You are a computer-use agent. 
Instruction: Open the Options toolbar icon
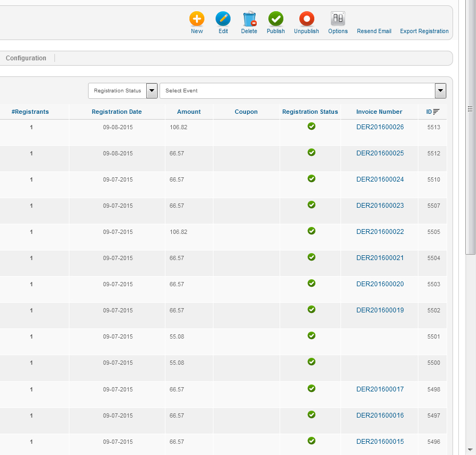[338, 19]
